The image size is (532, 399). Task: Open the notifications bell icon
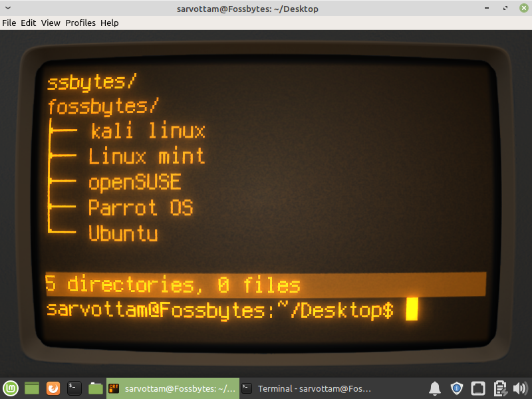[435, 388]
